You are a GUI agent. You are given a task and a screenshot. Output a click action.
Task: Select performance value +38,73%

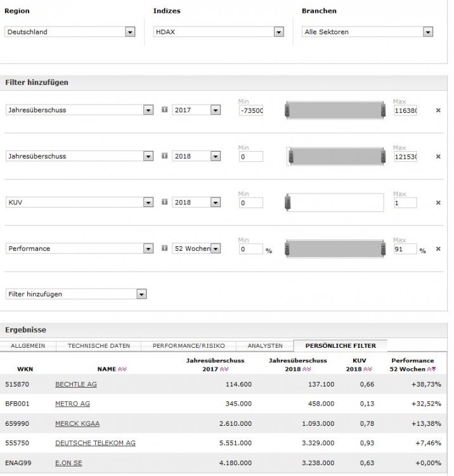426,385
